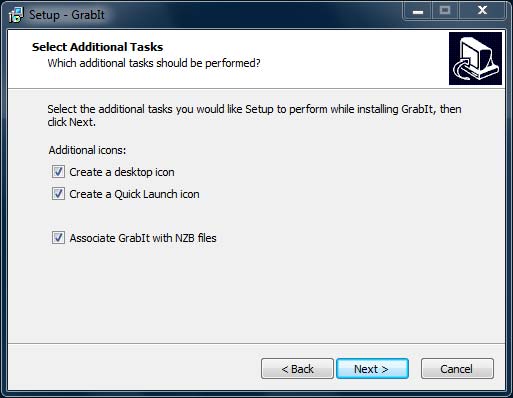
Task: Minimize the Setup - GrabIt window
Action: [x=418, y=11]
